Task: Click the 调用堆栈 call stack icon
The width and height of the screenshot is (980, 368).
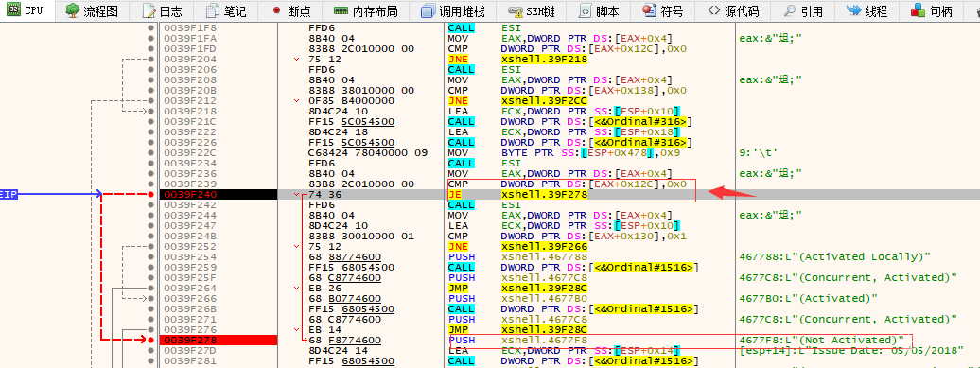Action: tap(428, 10)
